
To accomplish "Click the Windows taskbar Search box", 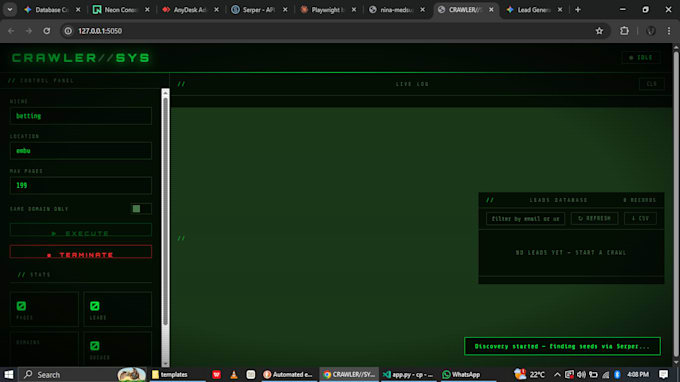I will (x=82, y=374).
